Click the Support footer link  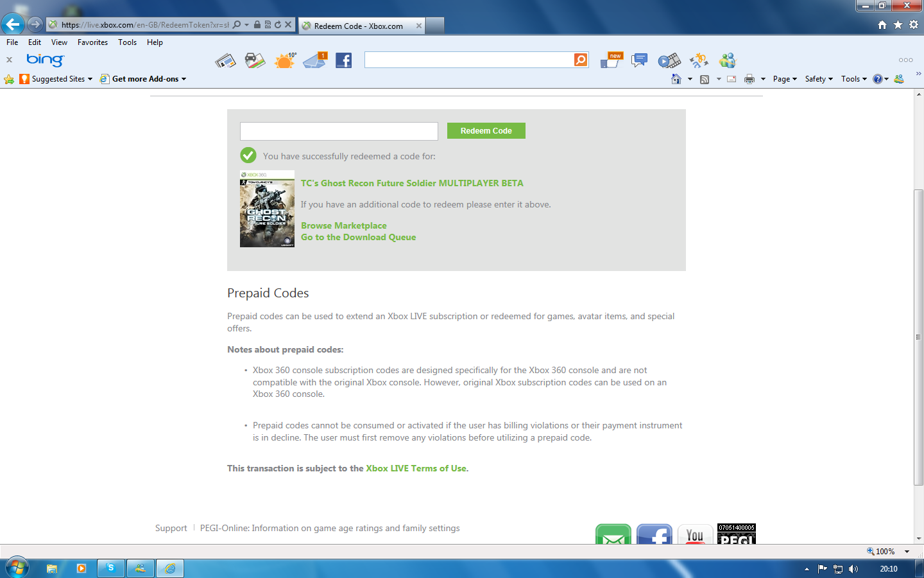(x=171, y=528)
